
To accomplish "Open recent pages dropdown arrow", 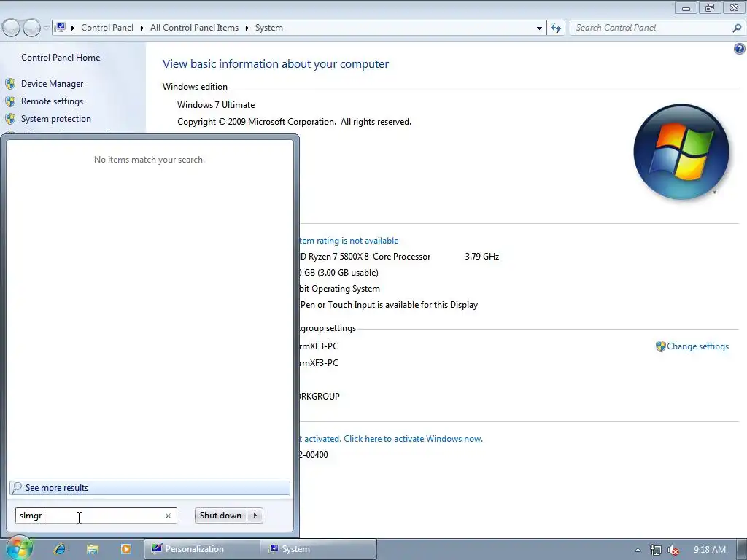I will [46, 28].
